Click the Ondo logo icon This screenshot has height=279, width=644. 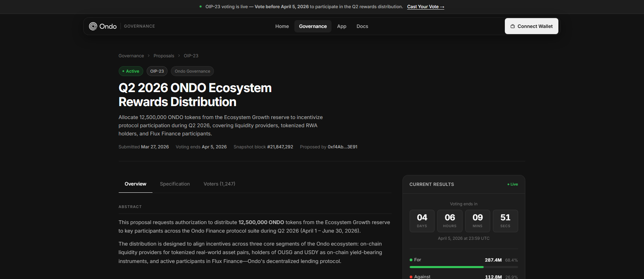(x=93, y=26)
